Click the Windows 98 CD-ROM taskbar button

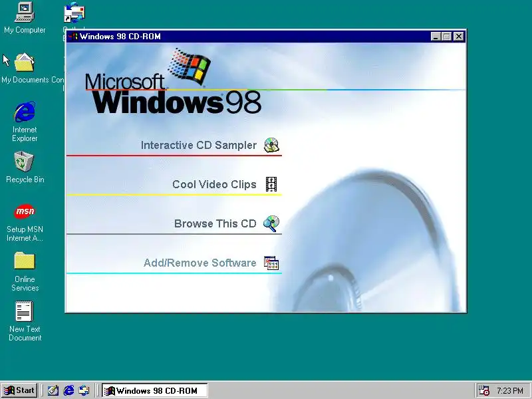(x=155, y=390)
